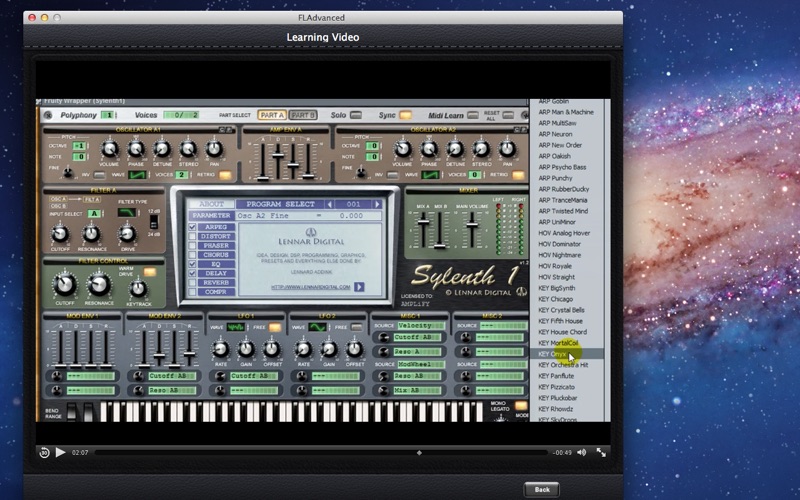
Task: Click the LFO 2 Rate knob
Action: (x=303, y=349)
